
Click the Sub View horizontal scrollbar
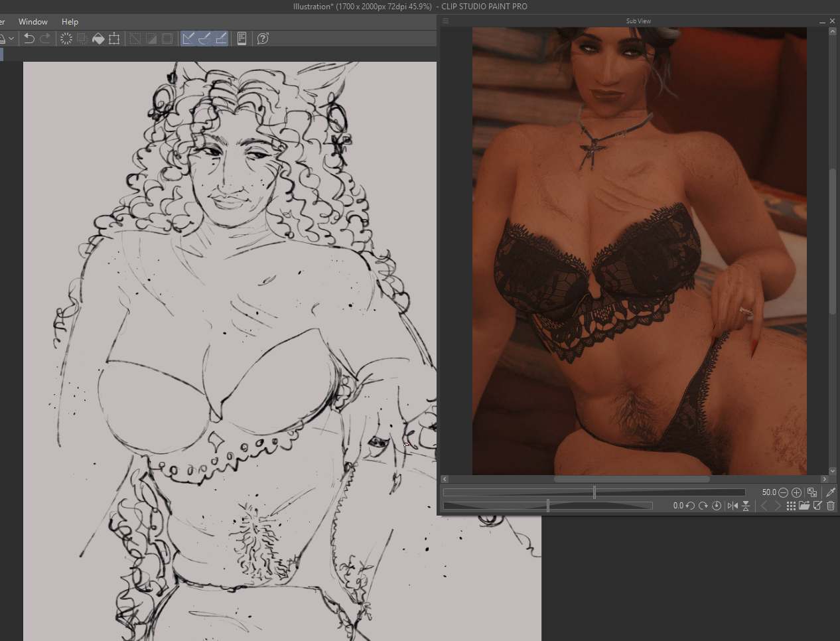(631, 479)
